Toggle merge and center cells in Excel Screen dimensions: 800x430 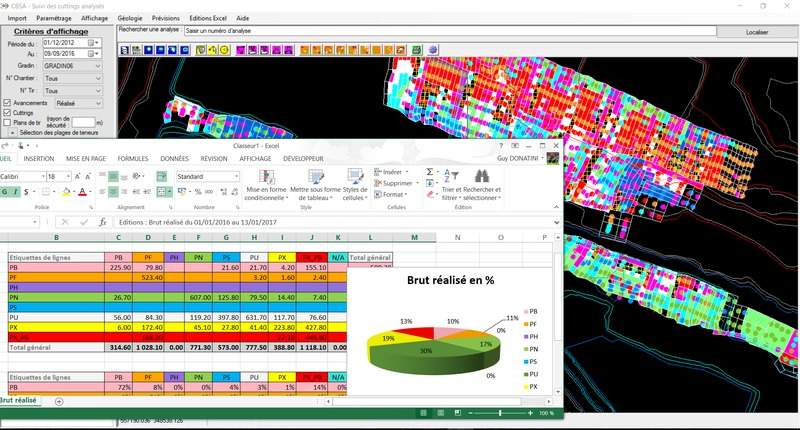pos(162,192)
